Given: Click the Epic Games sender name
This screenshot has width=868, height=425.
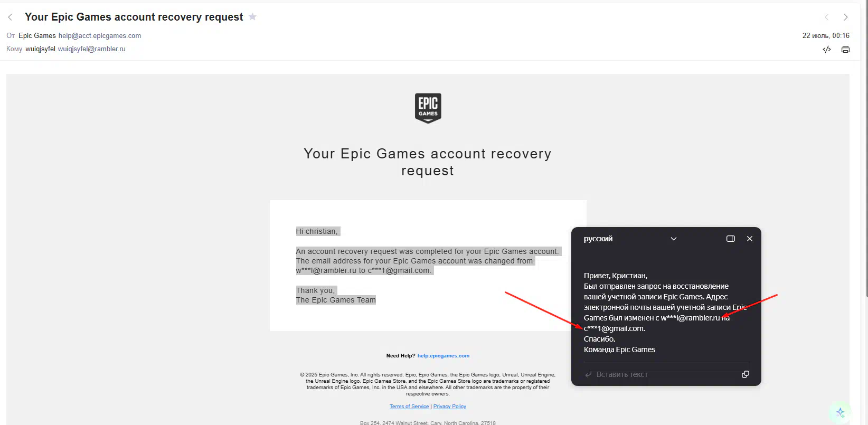Looking at the screenshot, I should coord(37,36).
